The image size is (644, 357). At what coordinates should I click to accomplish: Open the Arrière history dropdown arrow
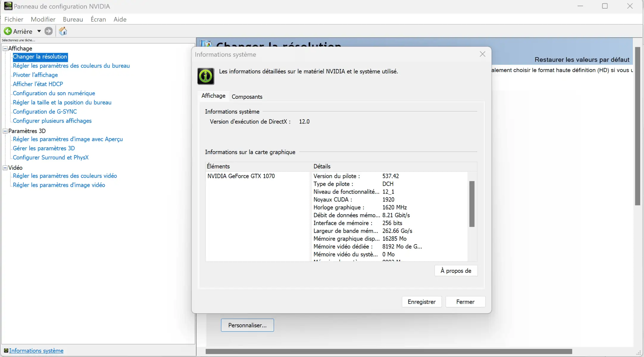(39, 31)
